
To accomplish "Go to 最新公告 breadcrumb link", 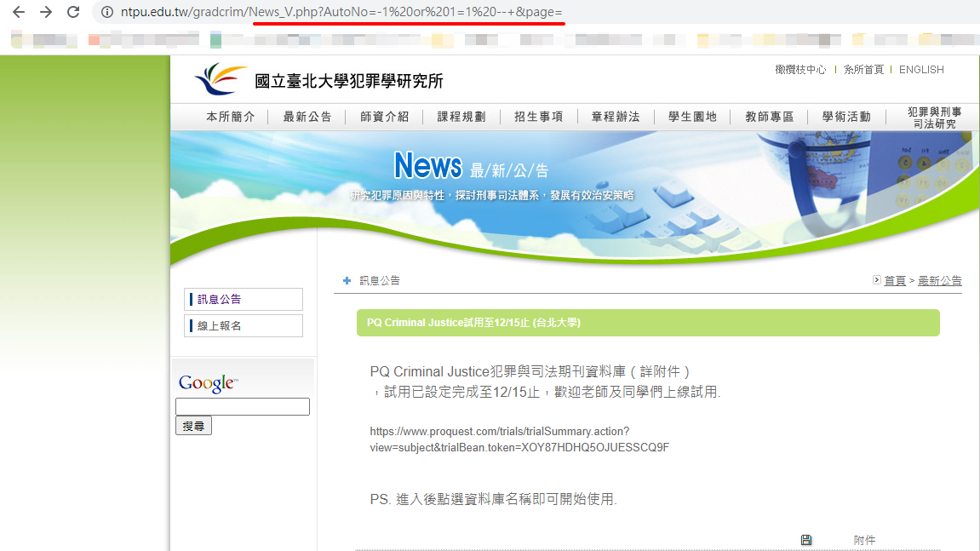I will (x=939, y=281).
